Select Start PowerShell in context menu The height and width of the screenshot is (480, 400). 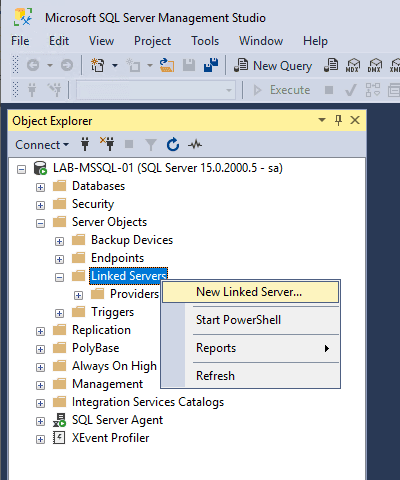(x=250, y=320)
